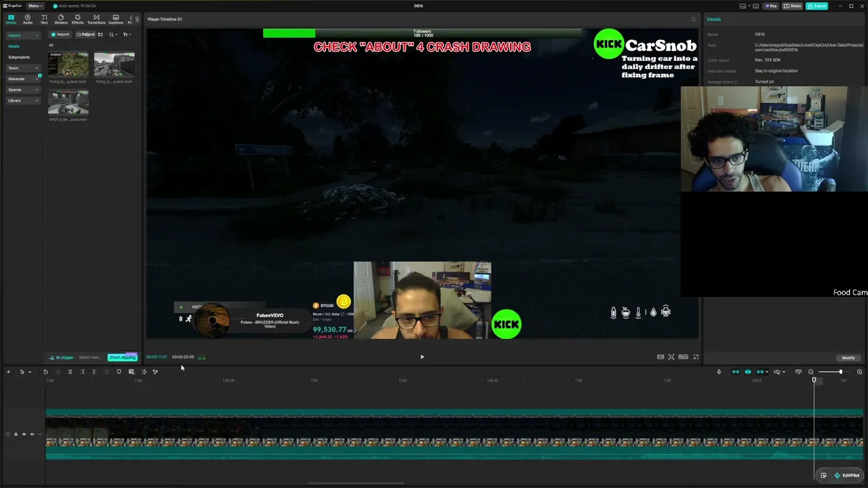This screenshot has height=488, width=868.
Task: Click the Import button in media panel
Action: click(x=60, y=35)
